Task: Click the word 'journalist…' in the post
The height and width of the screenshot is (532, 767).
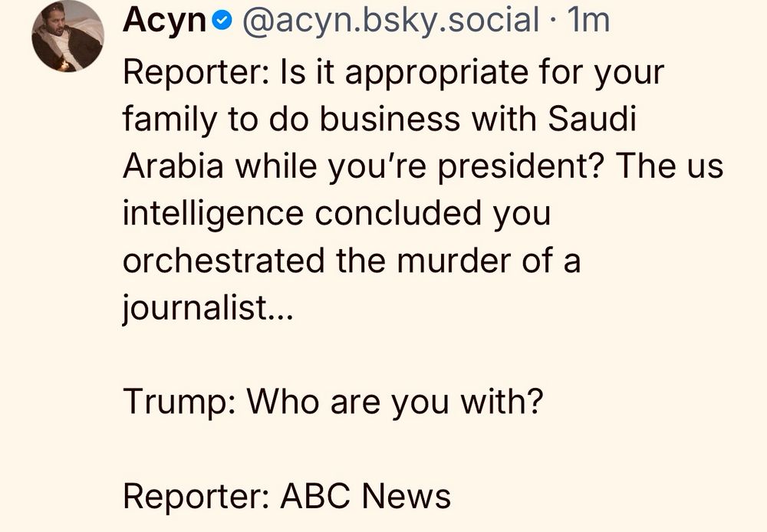Action: pos(208,308)
